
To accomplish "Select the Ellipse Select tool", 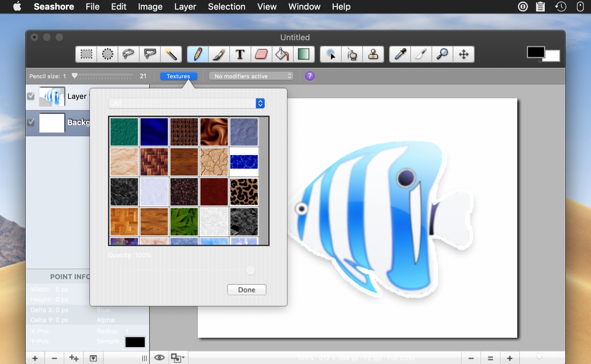I will click(x=107, y=54).
